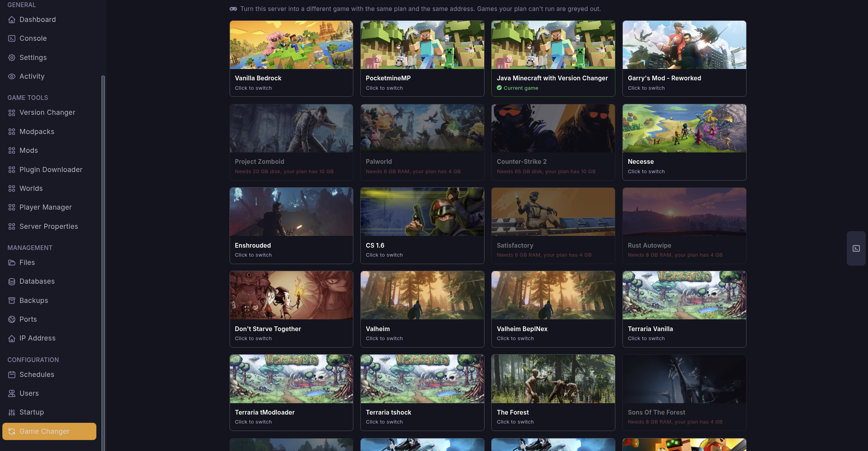
Task: Click the Project Zomboid title text
Action: pyautogui.click(x=260, y=161)
